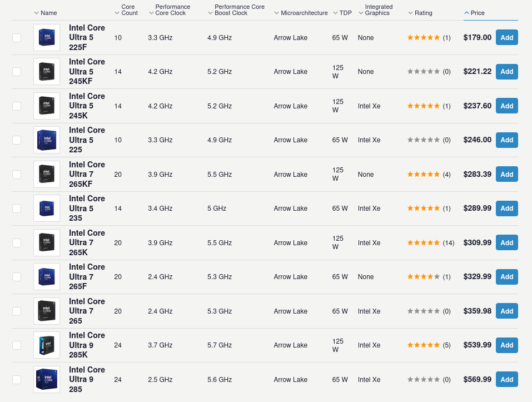Tick the checkbox beside Intel Core Ultra 9 285
Image resolution: width=532 pixels, height=402 pixels.
pyautogui.click(x=17, y=380)
